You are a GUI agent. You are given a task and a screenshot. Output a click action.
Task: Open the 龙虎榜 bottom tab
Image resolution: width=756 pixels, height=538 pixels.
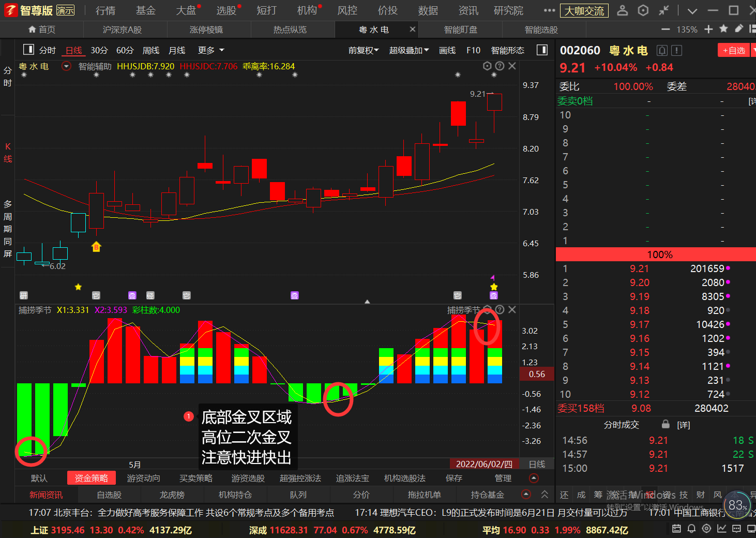(x=172, y=495)
